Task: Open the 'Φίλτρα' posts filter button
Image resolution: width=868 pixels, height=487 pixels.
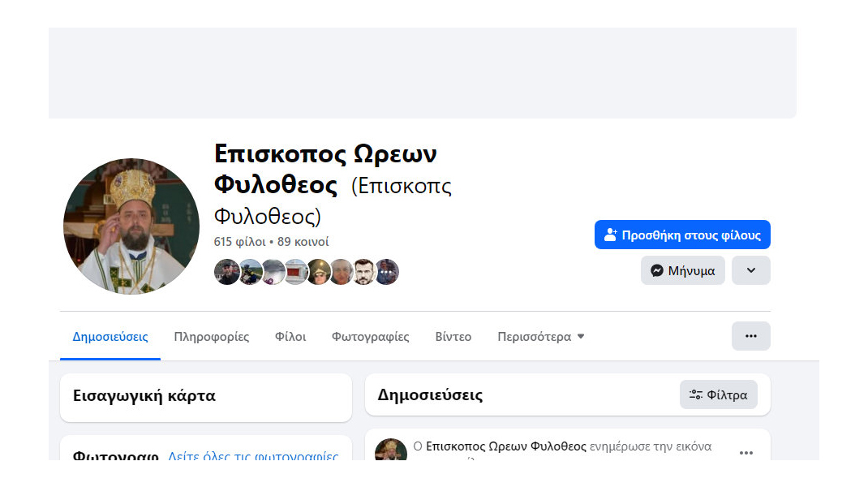Action: [718, 394]
